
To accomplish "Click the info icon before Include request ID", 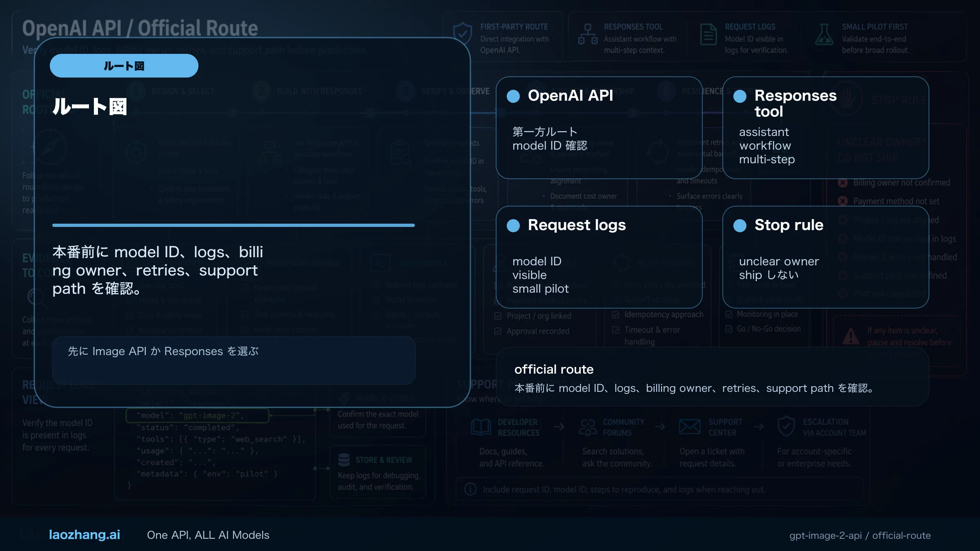I will 470,489.
